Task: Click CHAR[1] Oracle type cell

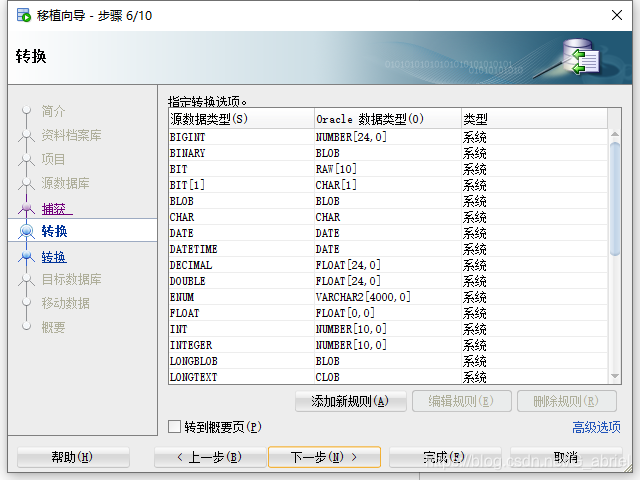Action: [388, 185]
